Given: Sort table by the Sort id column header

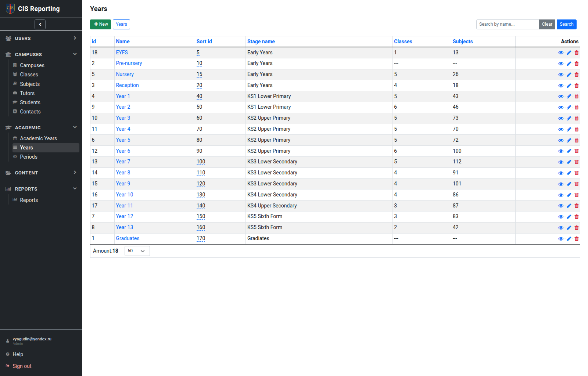Looking at the screenshot, I should pyautogui.click(x=204, y=41).
